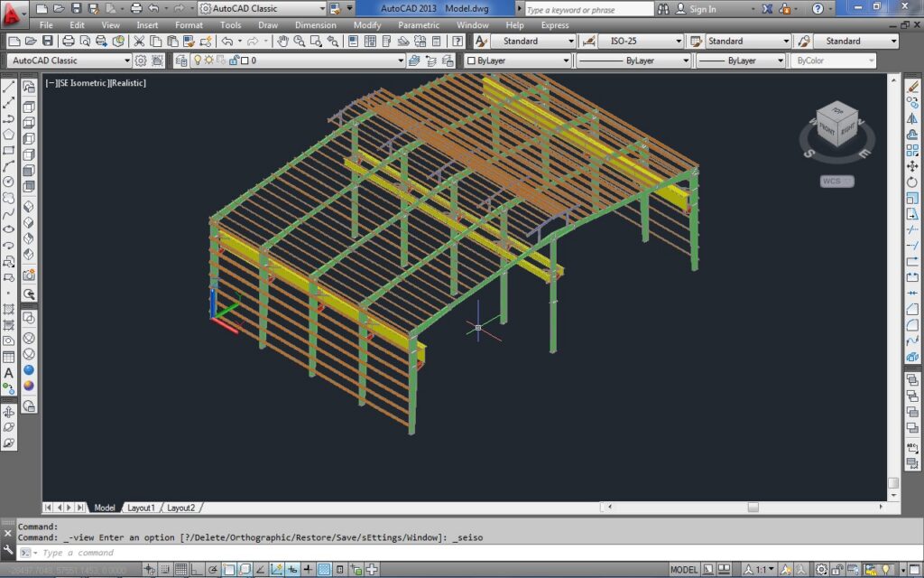The width and height of the screenshot is (924, 578).
Task: Switch to Top view icon
Action: [x=29, y=107]
